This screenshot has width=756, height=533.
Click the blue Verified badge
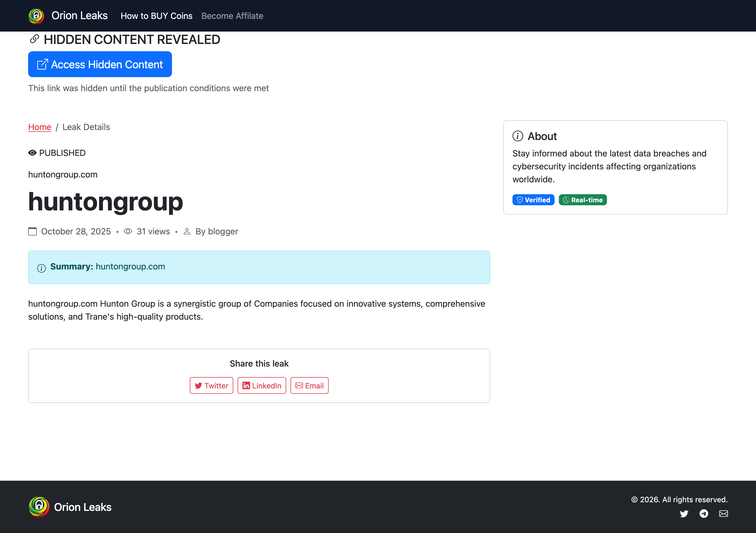point(533,200)
